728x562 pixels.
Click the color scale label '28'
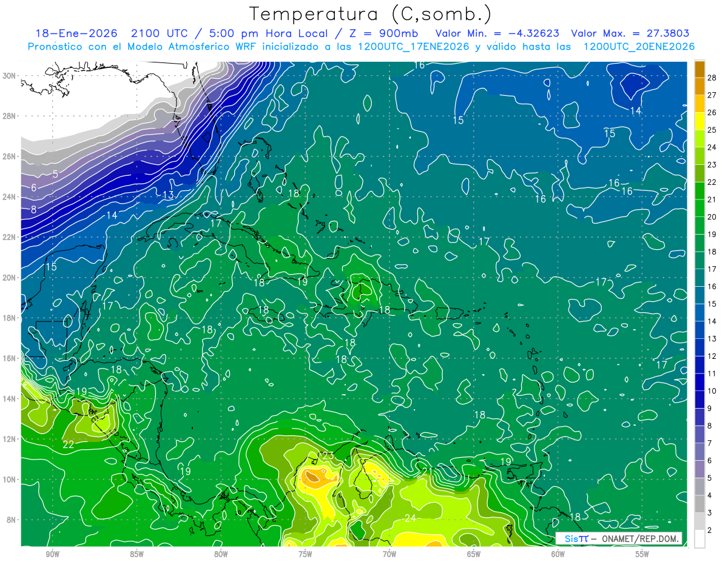tap(712, 78)
